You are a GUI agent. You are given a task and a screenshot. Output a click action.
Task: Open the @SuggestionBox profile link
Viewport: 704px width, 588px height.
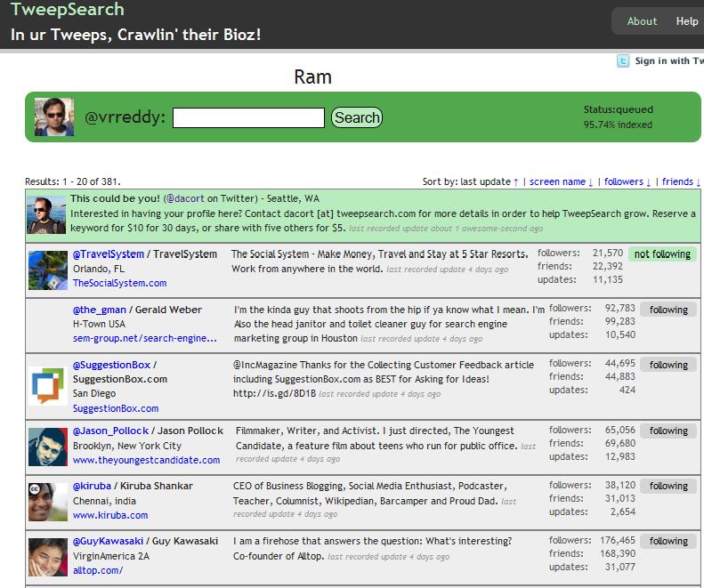point(111,365)
